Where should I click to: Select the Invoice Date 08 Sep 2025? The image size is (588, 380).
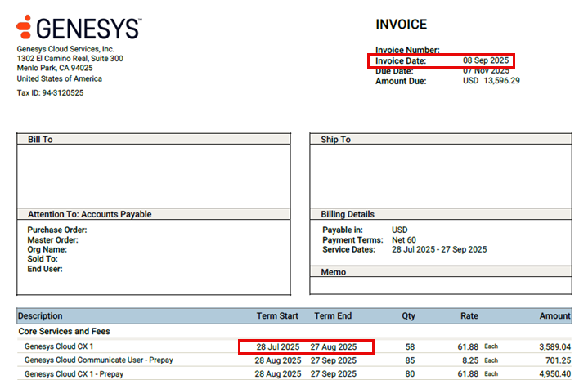485,61
